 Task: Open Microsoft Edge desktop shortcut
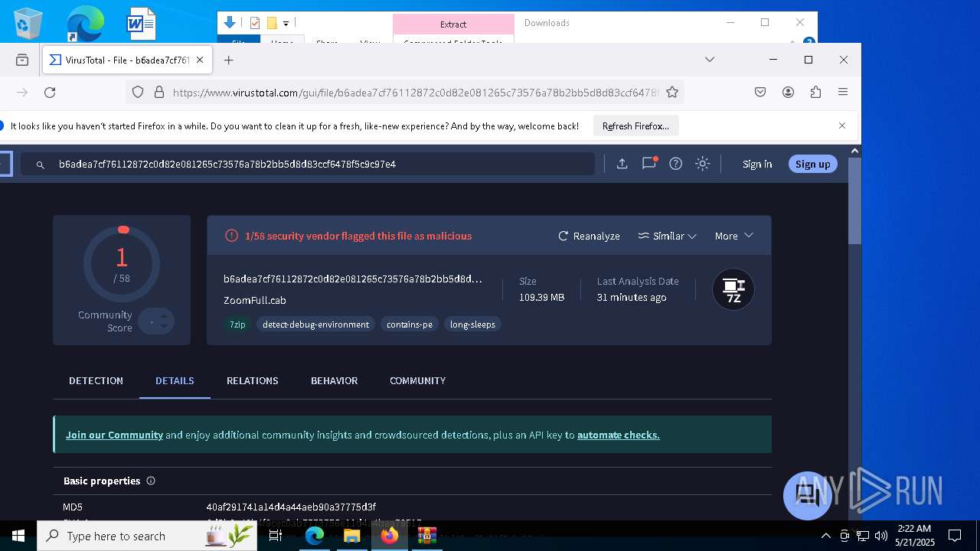[x=84, y=23]
